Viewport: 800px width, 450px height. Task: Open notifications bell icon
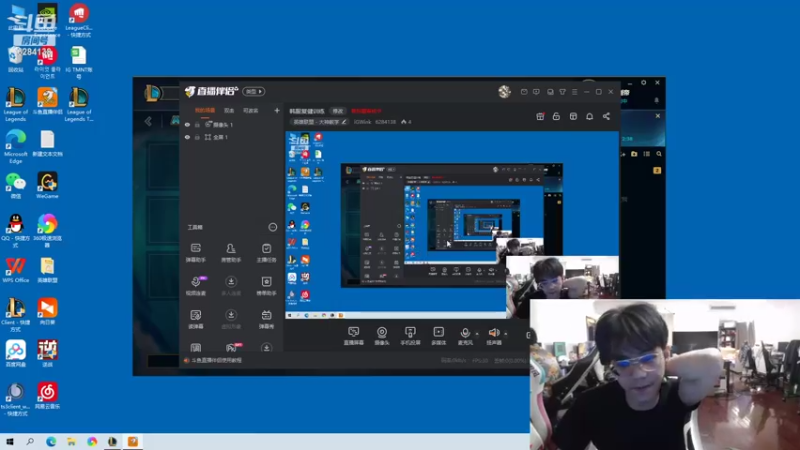click(x=589, y=116)
